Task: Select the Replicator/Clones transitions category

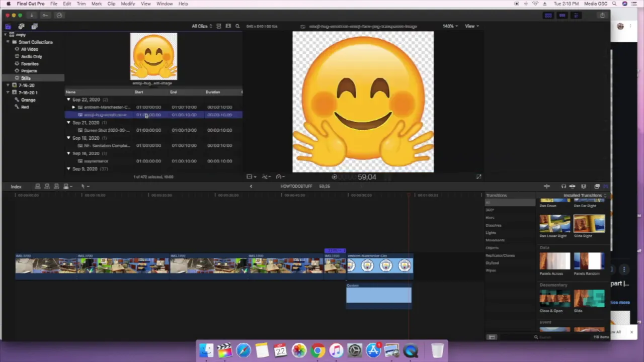Action: (x=500, y=255)
